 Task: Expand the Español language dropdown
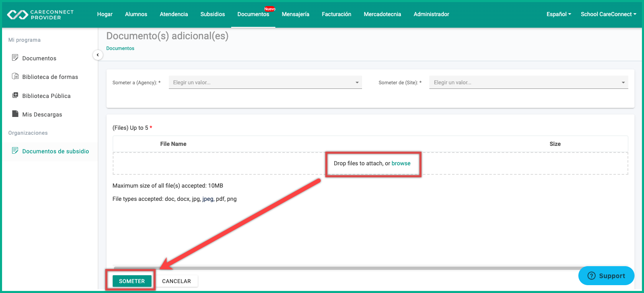[559, 14]
